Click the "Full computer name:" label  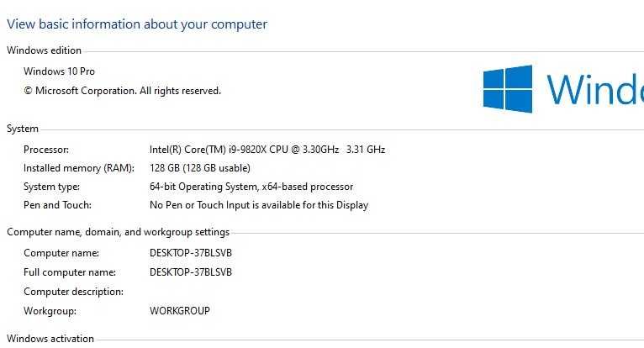[70, 272]
